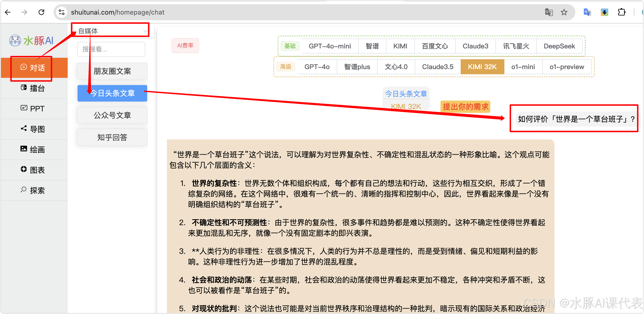
Task: Click the browser back arrow
Action: coord(8,12)
